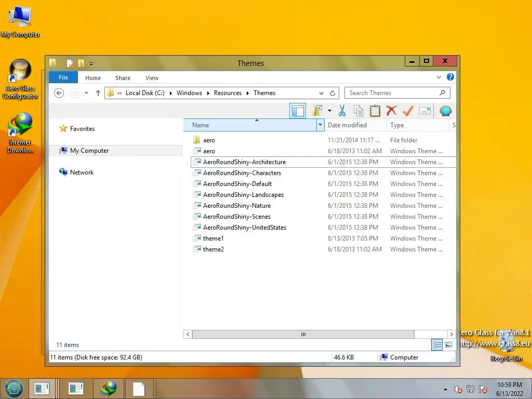The image size is (532, 399).
Task: Open the folder options dropdown arrow
Action: pyautogui.click(x=329, y=111)
